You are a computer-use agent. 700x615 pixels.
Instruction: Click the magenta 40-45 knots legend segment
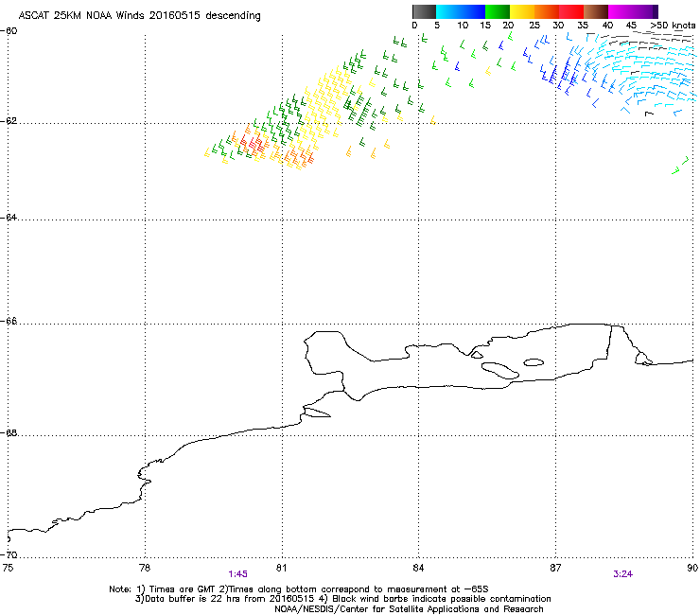pos(621,11)
